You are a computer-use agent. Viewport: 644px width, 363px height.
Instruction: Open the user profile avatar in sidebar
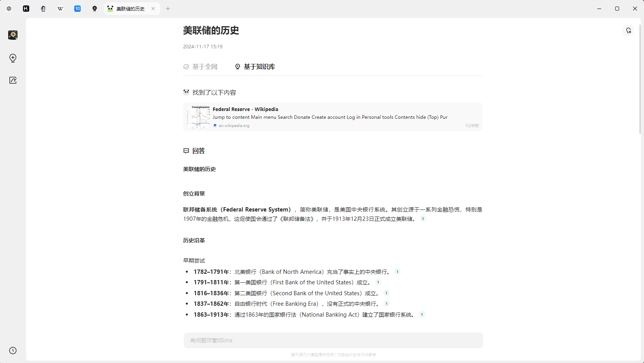pyautogui.click(x=13, y=35)
